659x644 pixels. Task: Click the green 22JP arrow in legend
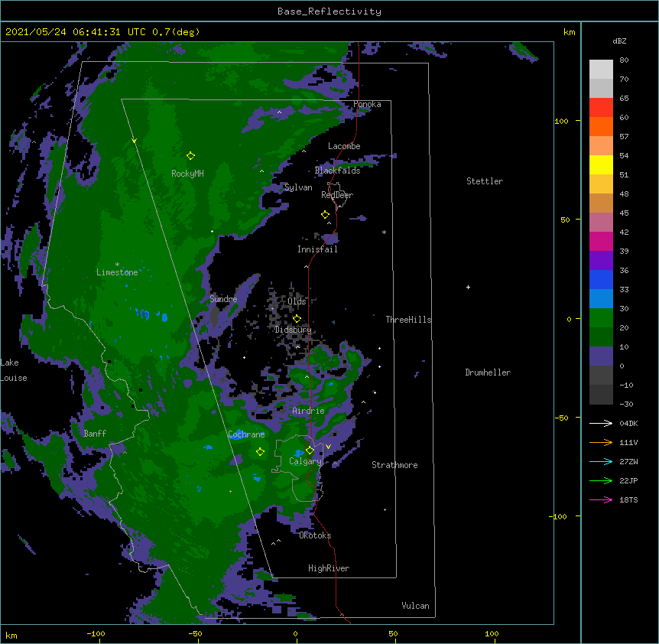point(601,480)
